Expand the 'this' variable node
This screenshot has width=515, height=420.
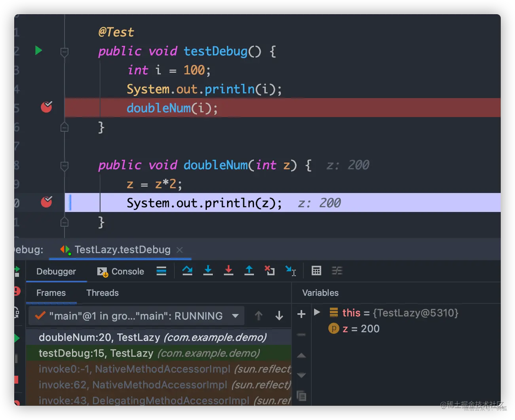click(x=317, y=312)
